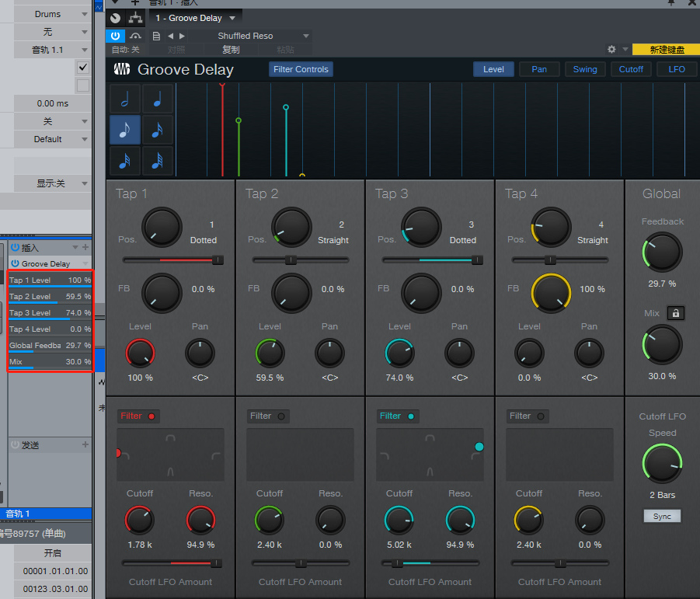The width and height of the screenshot is (700, 599).
Task: Open the 显示:关 dropdown
Action: coord(52,183)
